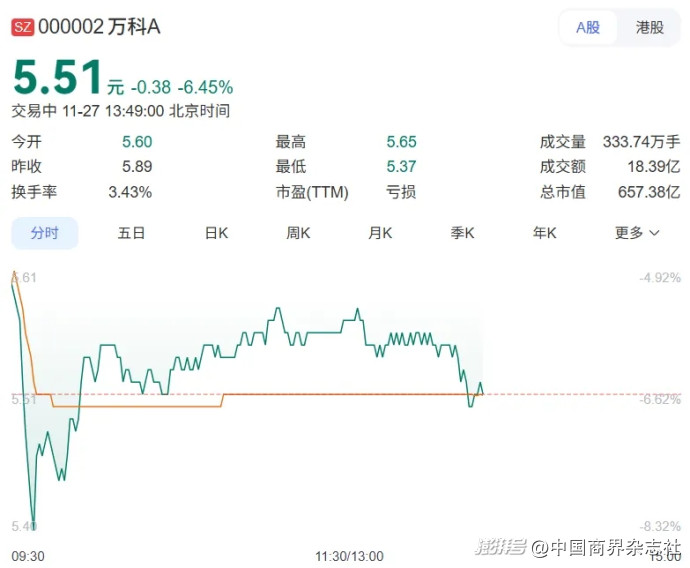690x568 pixels.
Task: Switch to the 港股 toggle option
Action: pos(649,27)
